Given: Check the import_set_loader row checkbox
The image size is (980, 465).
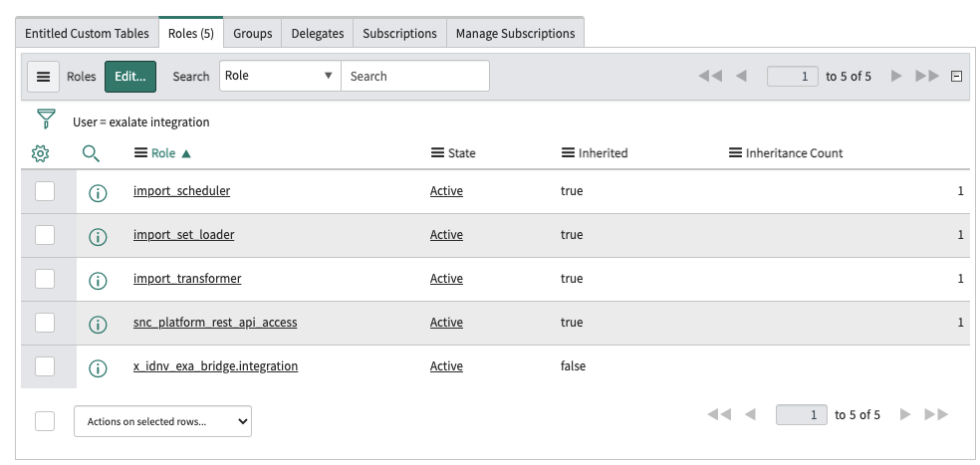Looking at the screenshot, I should click(45, 235).
